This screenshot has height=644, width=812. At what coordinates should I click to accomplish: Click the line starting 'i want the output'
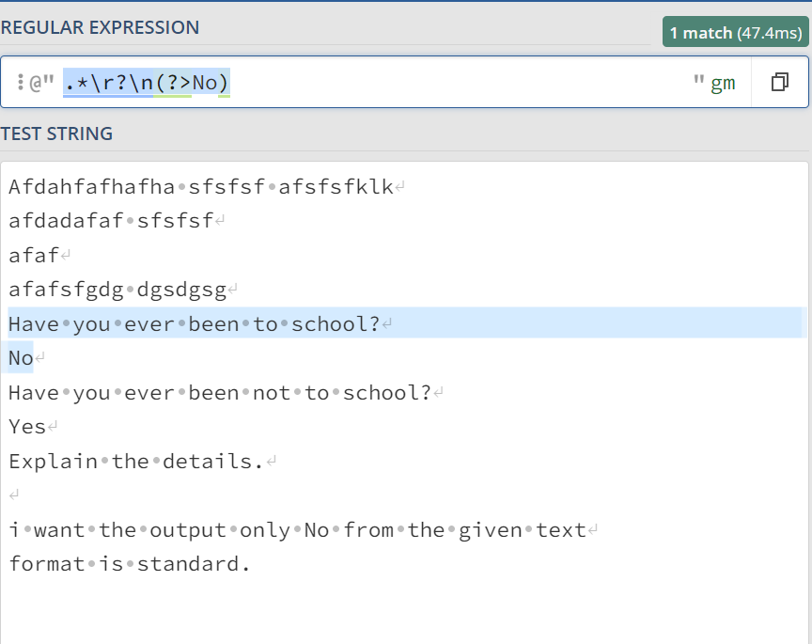click(x=297, y=530)
